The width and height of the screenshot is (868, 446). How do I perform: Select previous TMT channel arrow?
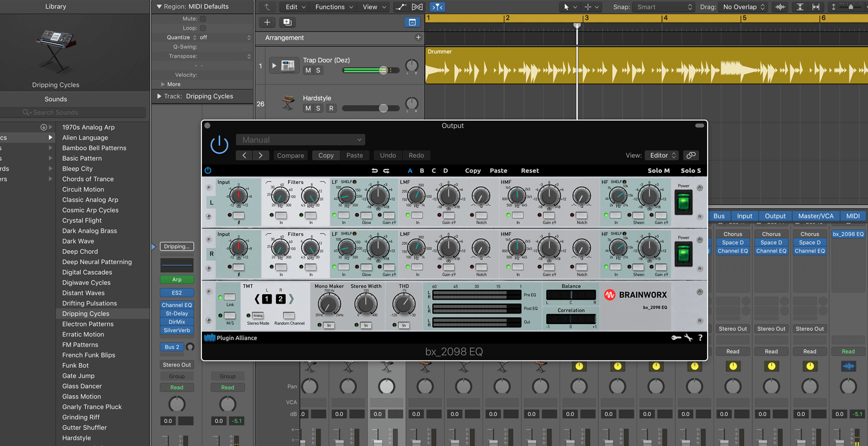258,299
